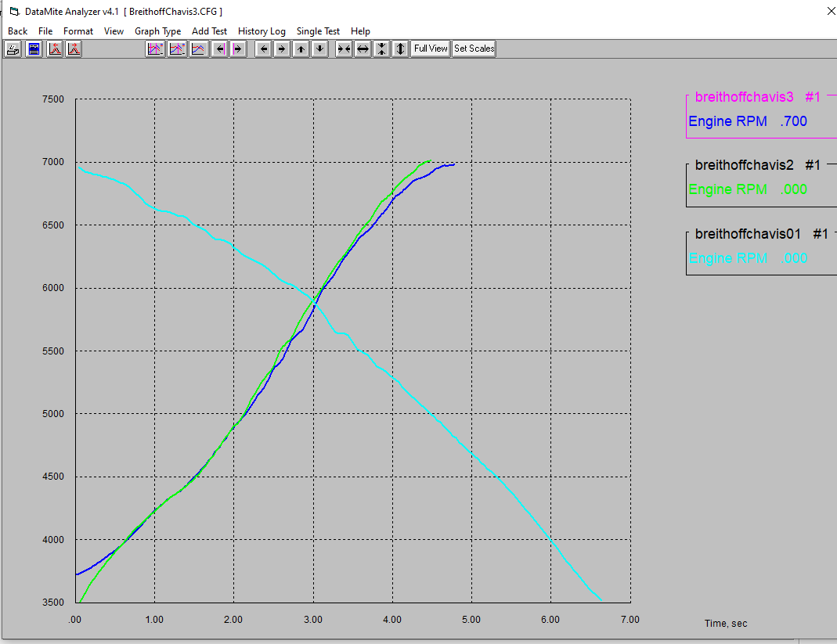
Task: Click the second graph-lines icon beside it
Action: 177,49
